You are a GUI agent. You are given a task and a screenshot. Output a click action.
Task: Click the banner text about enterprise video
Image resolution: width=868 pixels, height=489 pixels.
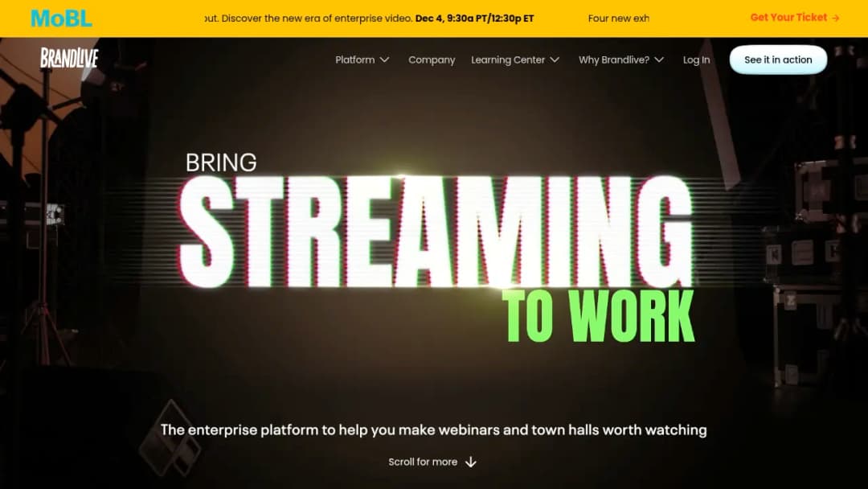coord(369,18)
